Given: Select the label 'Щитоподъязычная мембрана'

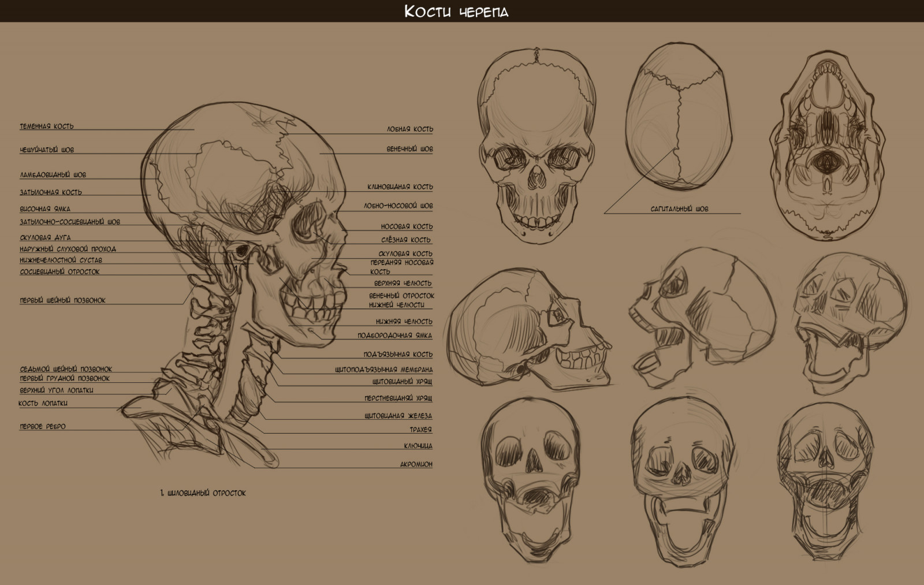Looking at the screenshot, I should (384, 370).
